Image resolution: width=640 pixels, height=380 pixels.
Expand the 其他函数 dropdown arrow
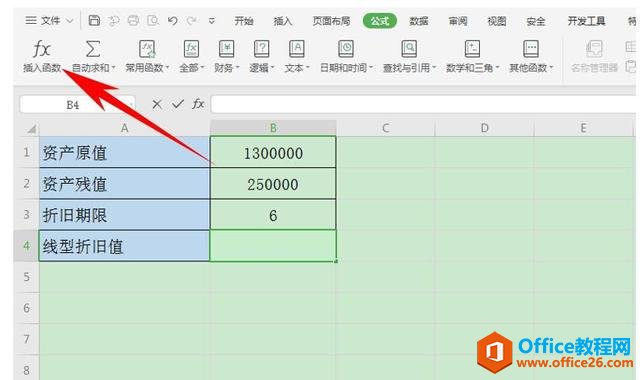click(551, 68)
